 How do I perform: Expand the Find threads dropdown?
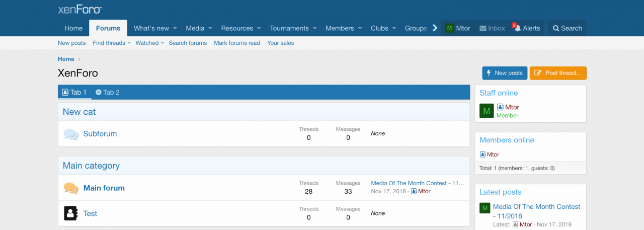(x=129, y=43)
